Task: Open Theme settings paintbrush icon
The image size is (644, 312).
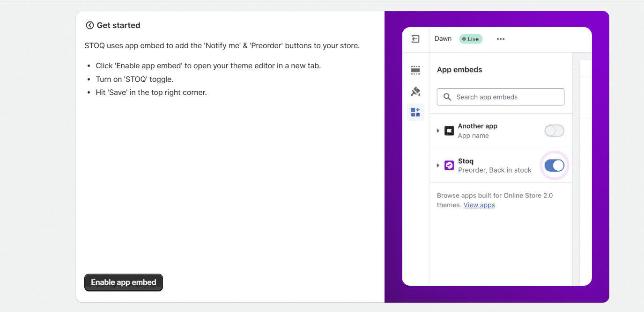Action: pyautogui.click(x=415, y=91)
